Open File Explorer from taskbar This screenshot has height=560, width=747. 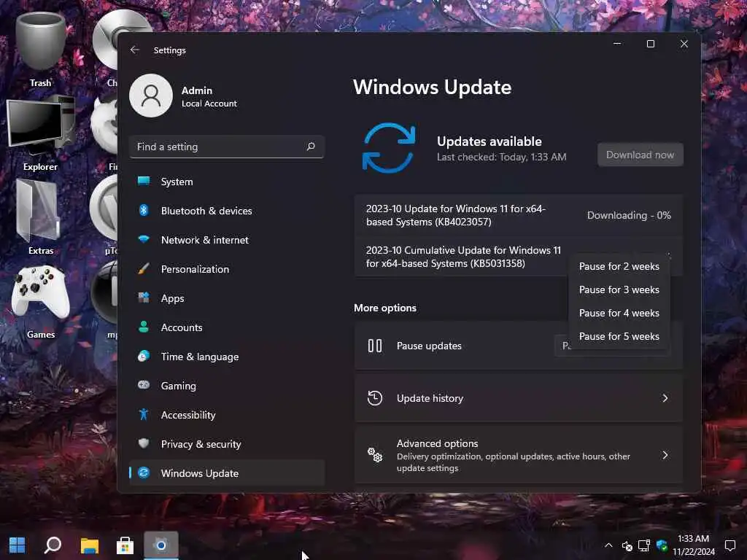point(89,545)
